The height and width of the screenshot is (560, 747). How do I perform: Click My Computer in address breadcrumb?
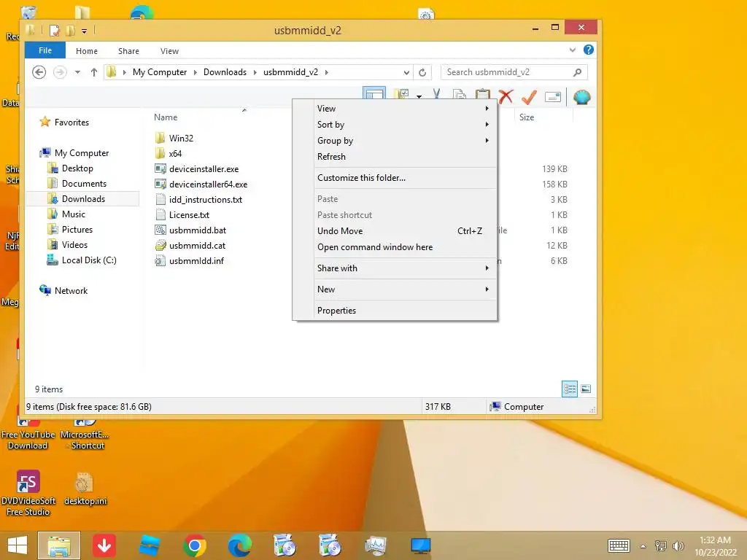tap(160, 72)
